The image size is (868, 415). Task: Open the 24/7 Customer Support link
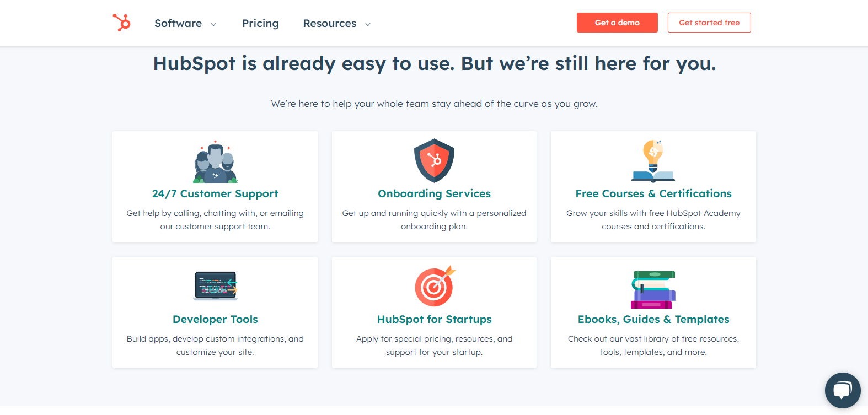[215, 193]
